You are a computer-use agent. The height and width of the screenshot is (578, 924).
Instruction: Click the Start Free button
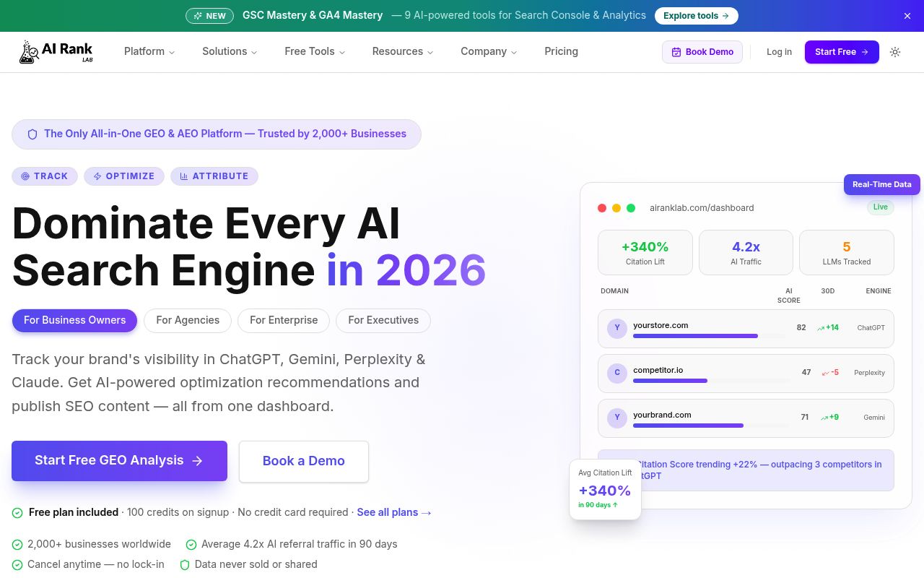pyautogui.click(x=842, y=52)
